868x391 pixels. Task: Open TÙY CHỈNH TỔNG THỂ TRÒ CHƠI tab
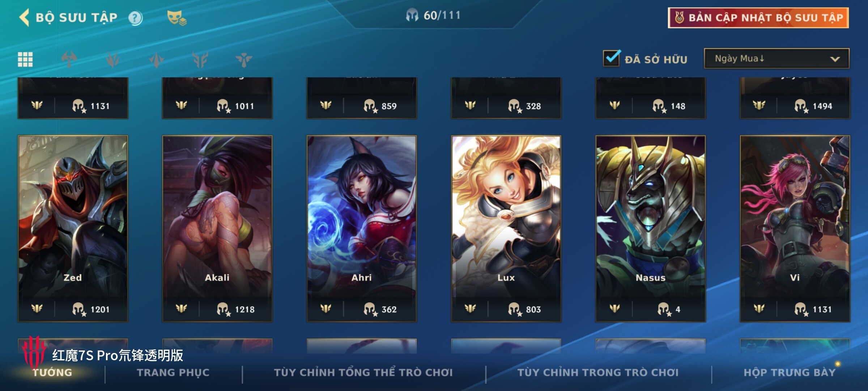363,373
